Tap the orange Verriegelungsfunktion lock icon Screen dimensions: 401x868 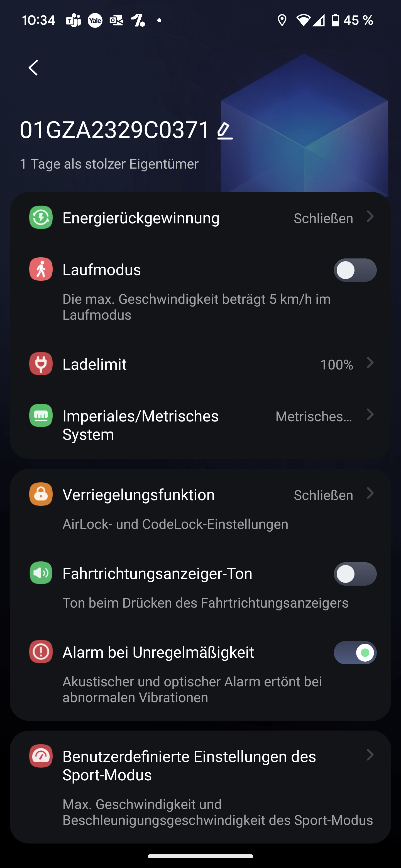[41, 494]
